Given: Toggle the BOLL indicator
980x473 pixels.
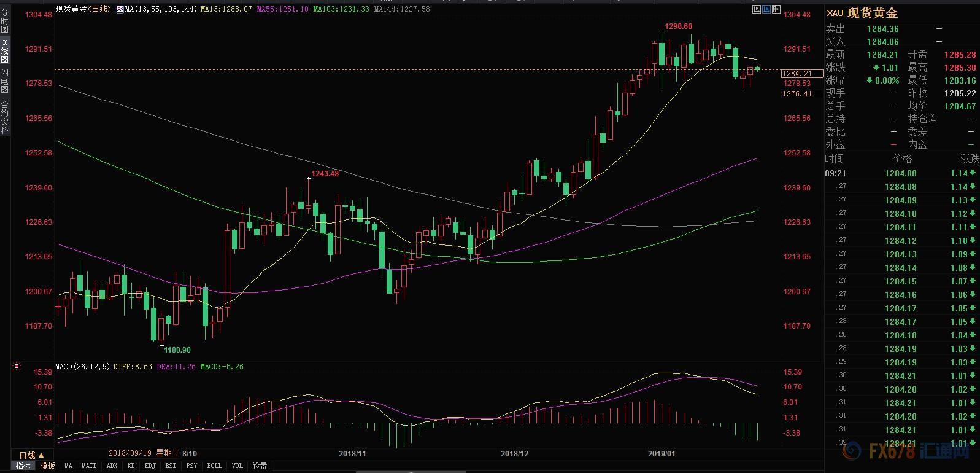Looking at the screenshot, I should coord(214,466).
